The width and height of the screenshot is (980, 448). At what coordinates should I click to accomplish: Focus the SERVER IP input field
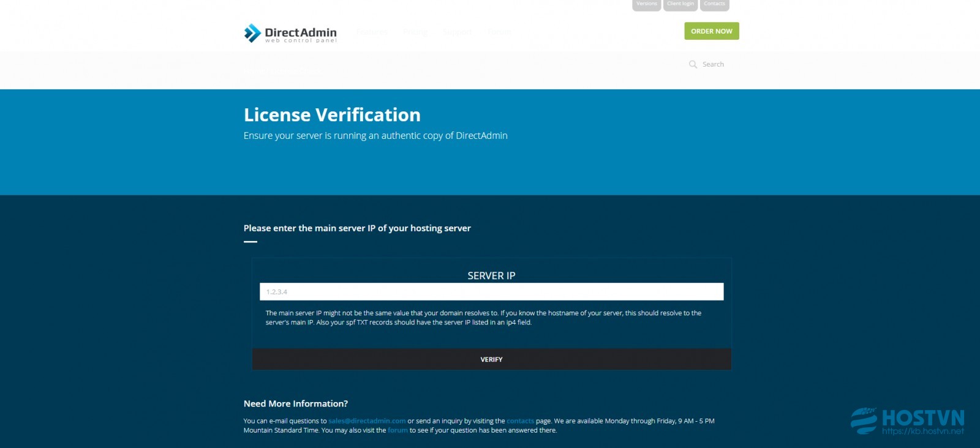pos(491,292)
